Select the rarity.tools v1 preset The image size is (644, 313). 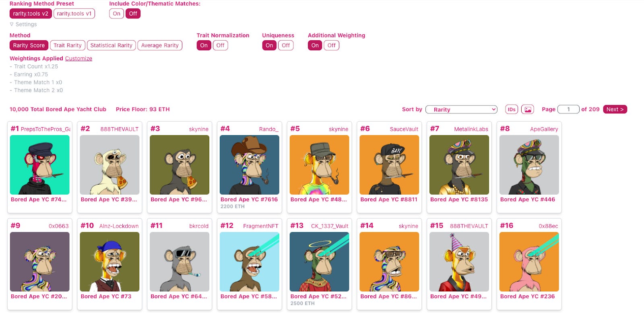[74, 14]
